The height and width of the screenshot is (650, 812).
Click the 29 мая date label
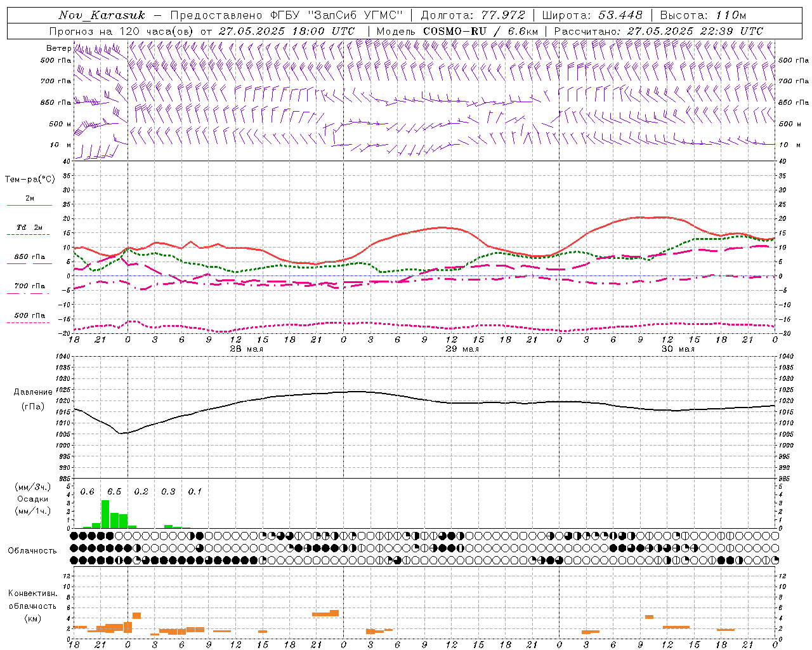(462, 349)
